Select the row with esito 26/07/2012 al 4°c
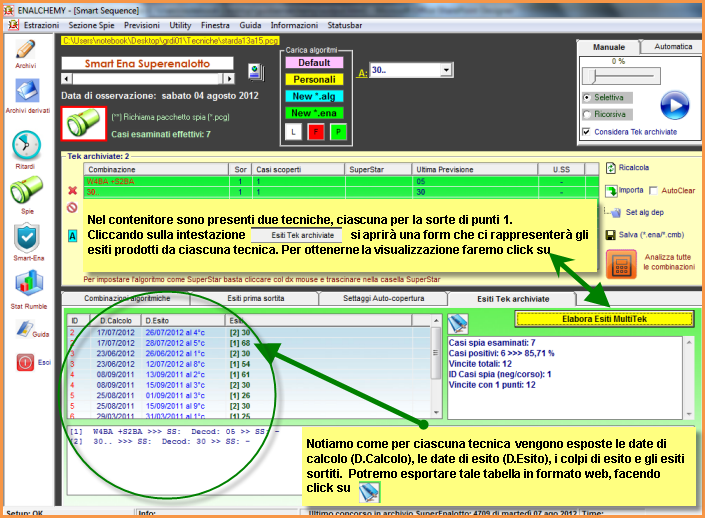The image size is (705, 518). pyautogui.click(x=249, y=333)
